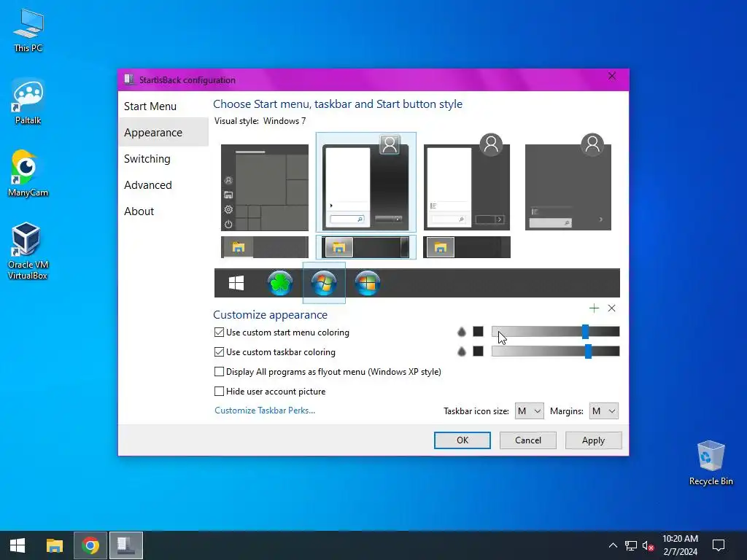Open the network status tray icon

631,545
